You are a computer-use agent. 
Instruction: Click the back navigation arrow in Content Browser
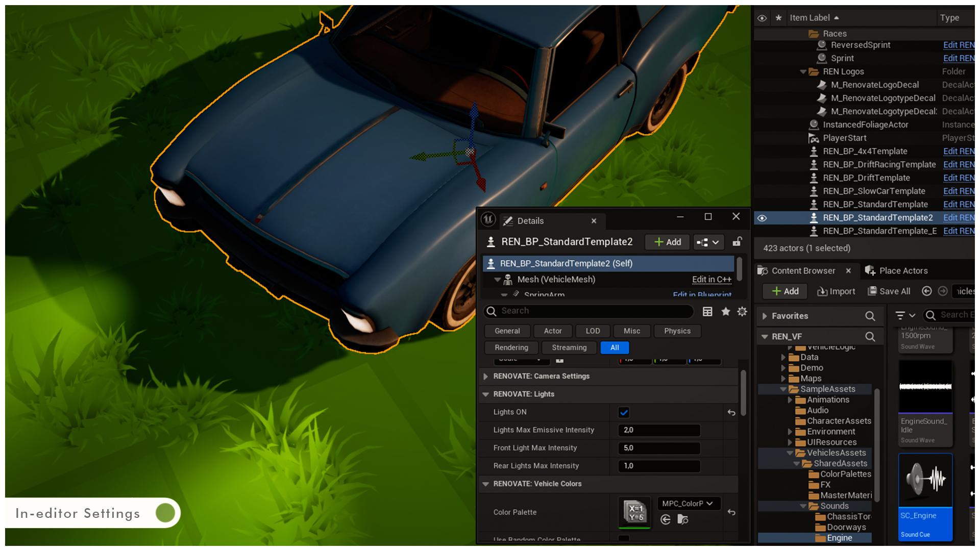pos(926,291)
